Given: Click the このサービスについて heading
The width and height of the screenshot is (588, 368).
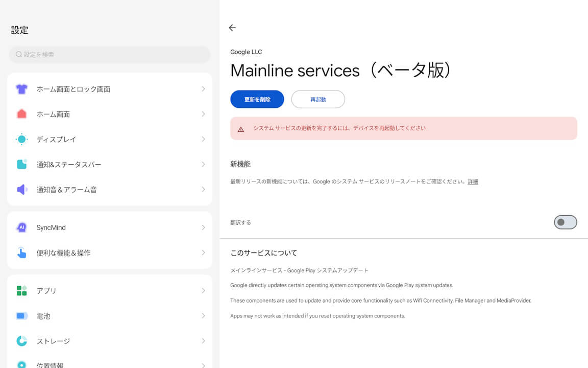Looking at the screenshot, I should pyautogui.click(x=263, y=253).
